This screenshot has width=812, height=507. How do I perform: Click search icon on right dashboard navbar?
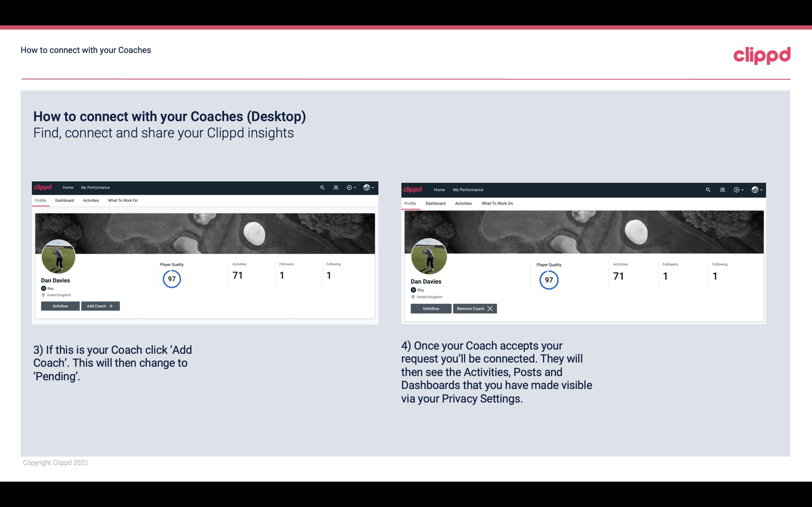tap(708, 189)
